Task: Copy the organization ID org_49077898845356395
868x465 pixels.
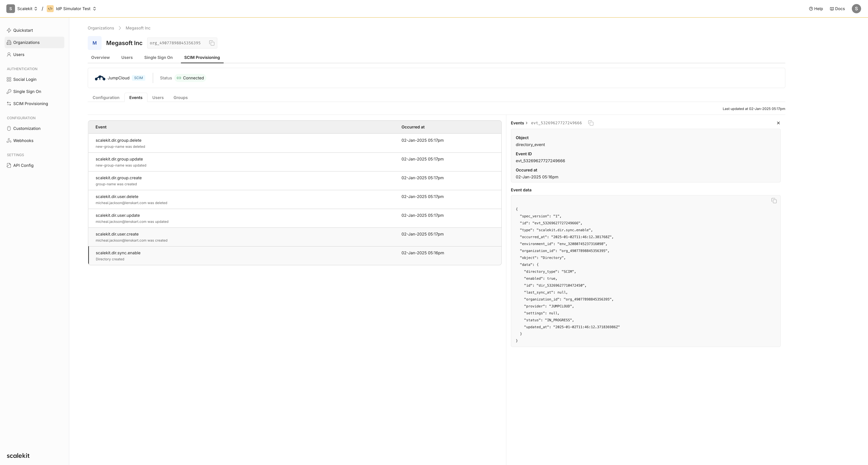Action: 212,43
